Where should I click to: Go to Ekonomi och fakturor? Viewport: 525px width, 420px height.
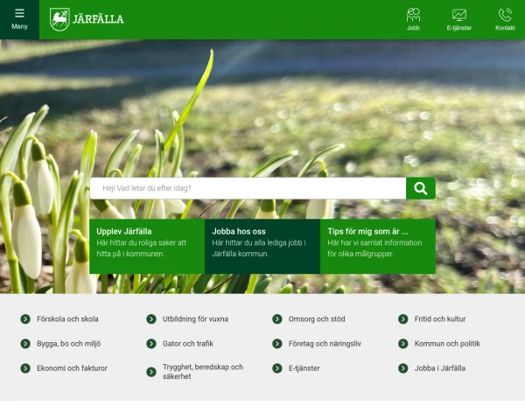pos(72,368)
